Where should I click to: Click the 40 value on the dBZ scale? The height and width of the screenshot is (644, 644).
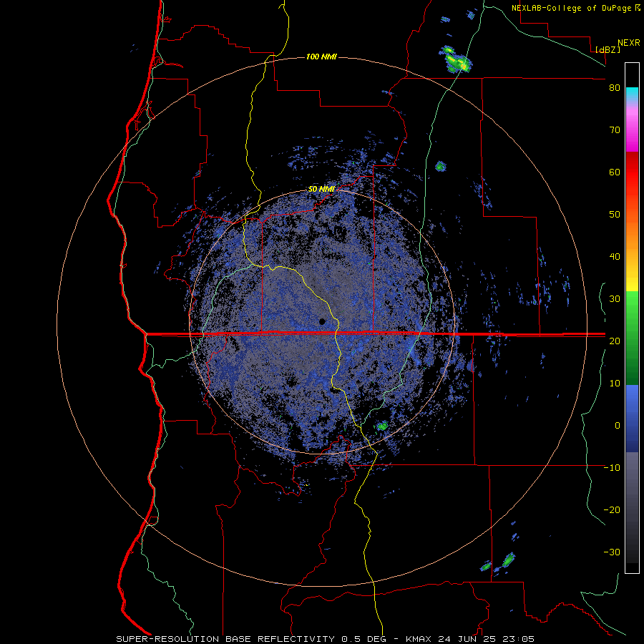(x=615, y=257)
